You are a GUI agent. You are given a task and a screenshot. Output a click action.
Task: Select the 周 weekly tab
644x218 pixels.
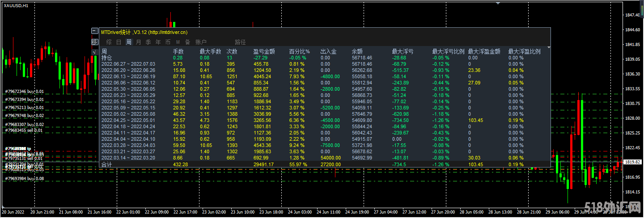pyautogui.click(x=129, y=42)
